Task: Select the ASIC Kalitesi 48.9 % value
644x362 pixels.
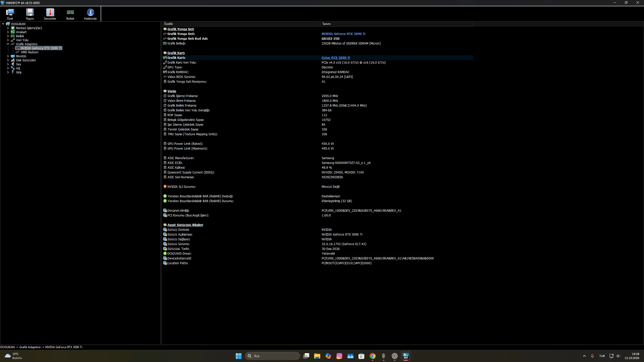Action: click(x=327, y=168)
